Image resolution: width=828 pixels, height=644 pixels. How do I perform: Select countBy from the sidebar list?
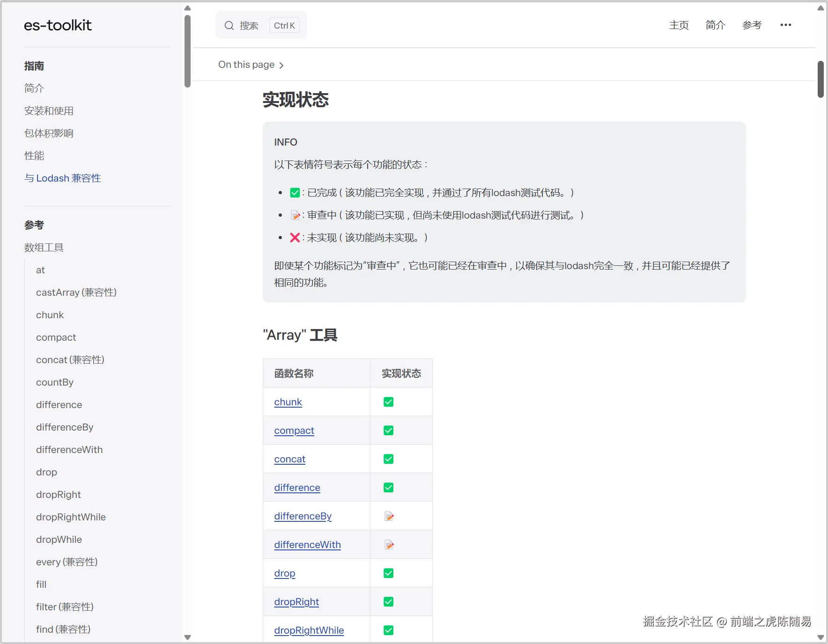point(54,382)
